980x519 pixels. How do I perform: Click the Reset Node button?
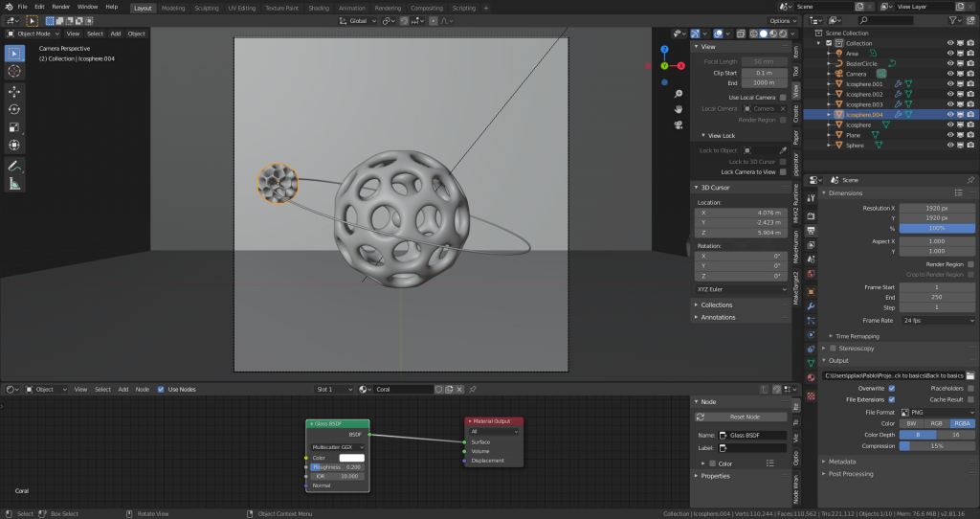pyautogui.click(x=742, y=417)
